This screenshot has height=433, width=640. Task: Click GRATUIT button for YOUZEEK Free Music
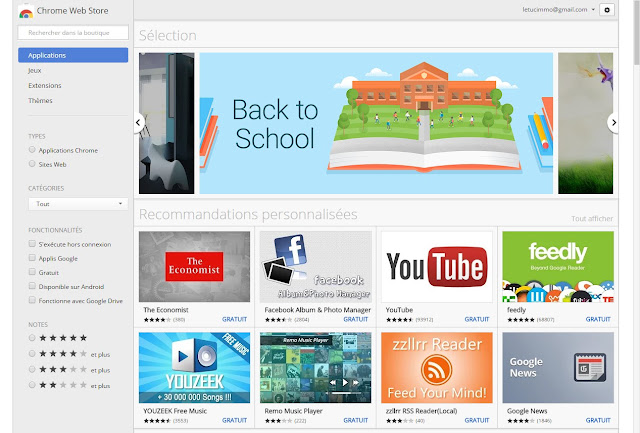pos(234,420)
